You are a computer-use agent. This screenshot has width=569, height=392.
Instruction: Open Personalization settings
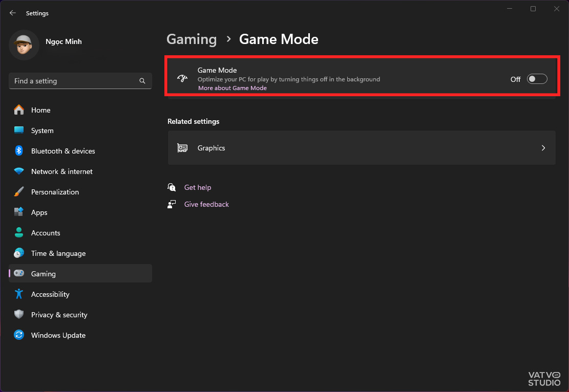pos(80,192)
